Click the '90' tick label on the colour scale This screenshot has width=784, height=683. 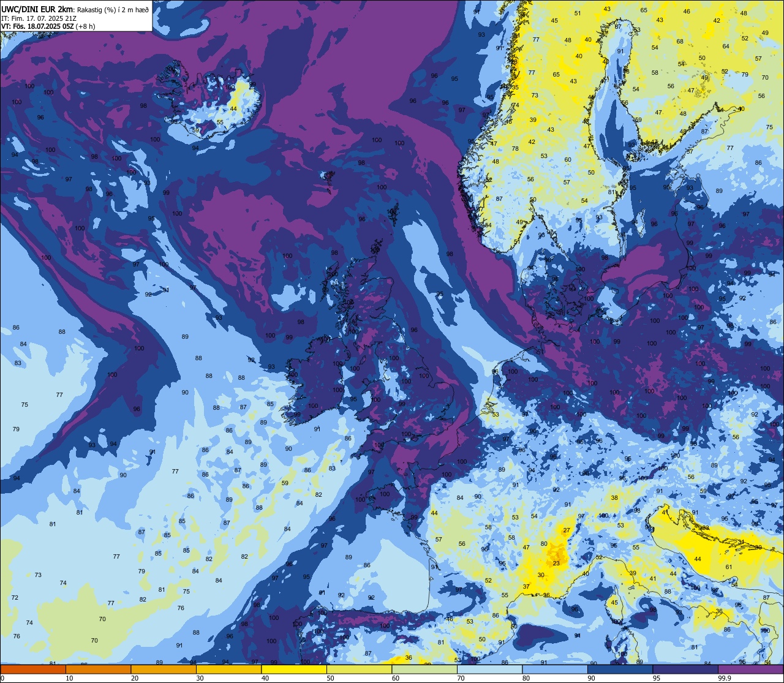pyautogui.click(x=591, y=678)
